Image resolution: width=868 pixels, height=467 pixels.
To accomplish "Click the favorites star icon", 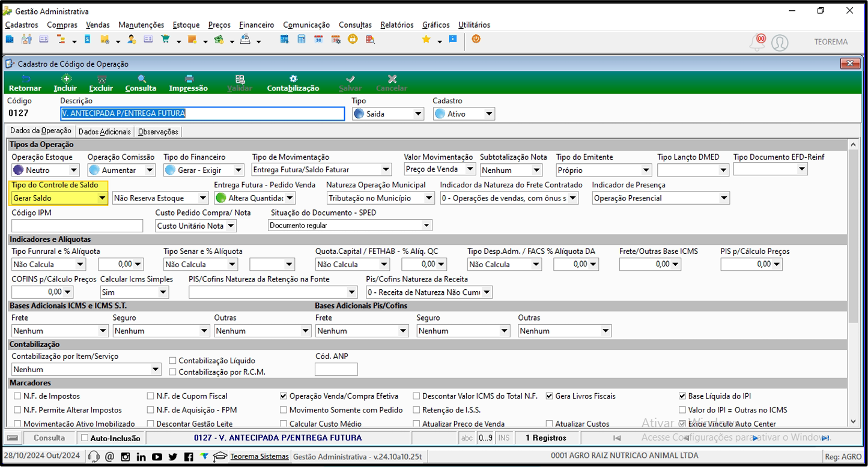I will [426, 39].
